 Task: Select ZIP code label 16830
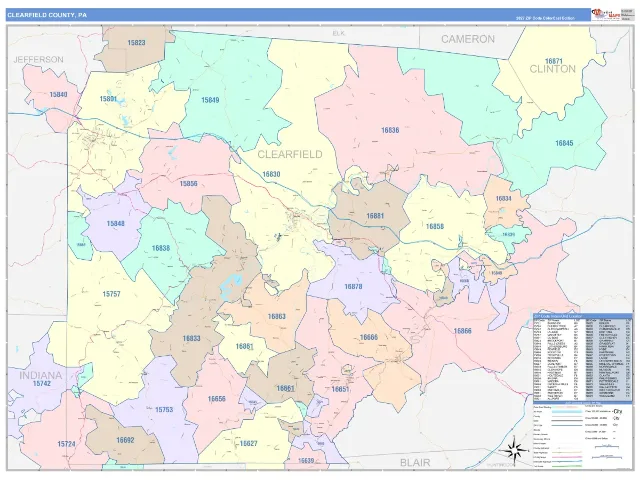tap(271, 174)
